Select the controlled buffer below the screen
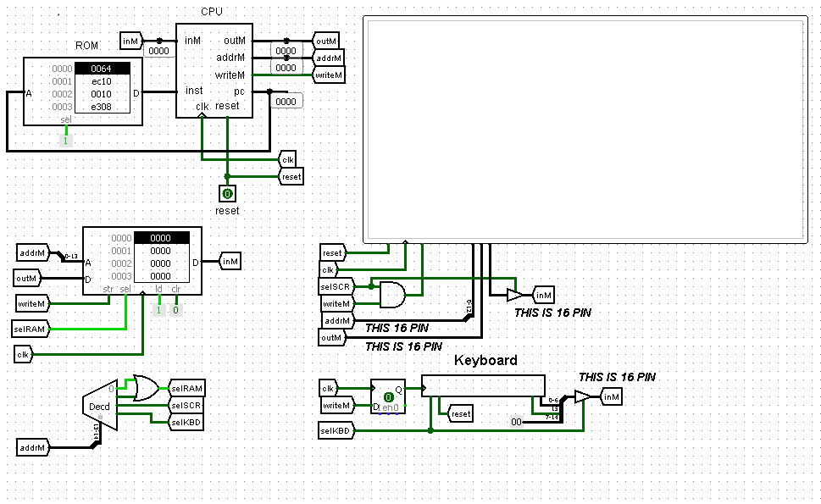Screen dimensions: 821x504 click(514, 295)
